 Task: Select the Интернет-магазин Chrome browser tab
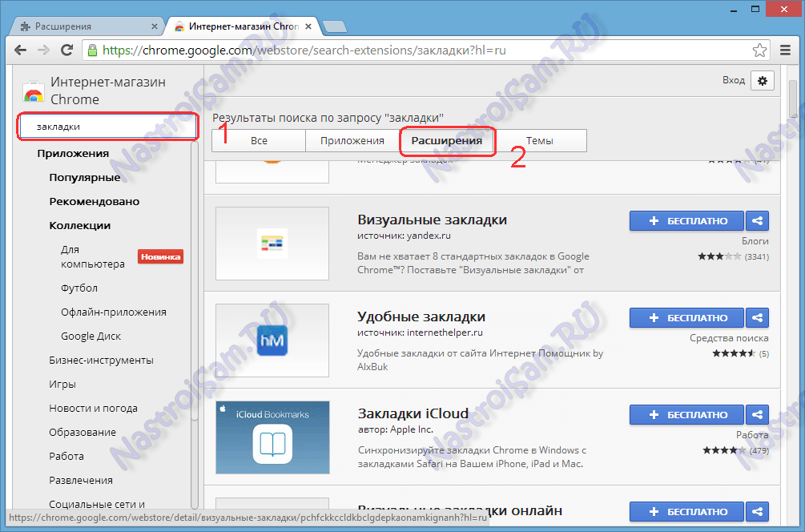point(241,26)
